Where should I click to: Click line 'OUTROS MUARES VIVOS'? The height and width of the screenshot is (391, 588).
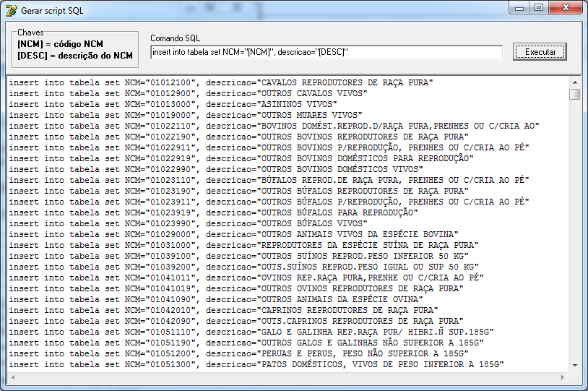click(186, 115)
